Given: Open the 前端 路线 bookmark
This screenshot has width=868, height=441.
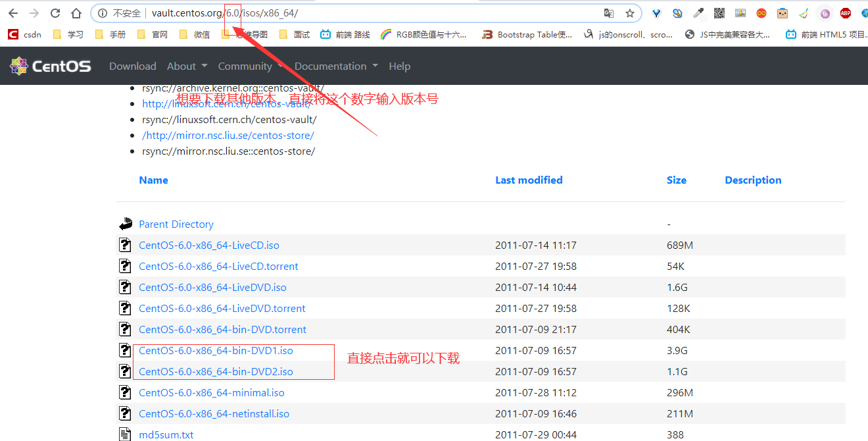Looking at the screenshot, I should click(345, 34).
